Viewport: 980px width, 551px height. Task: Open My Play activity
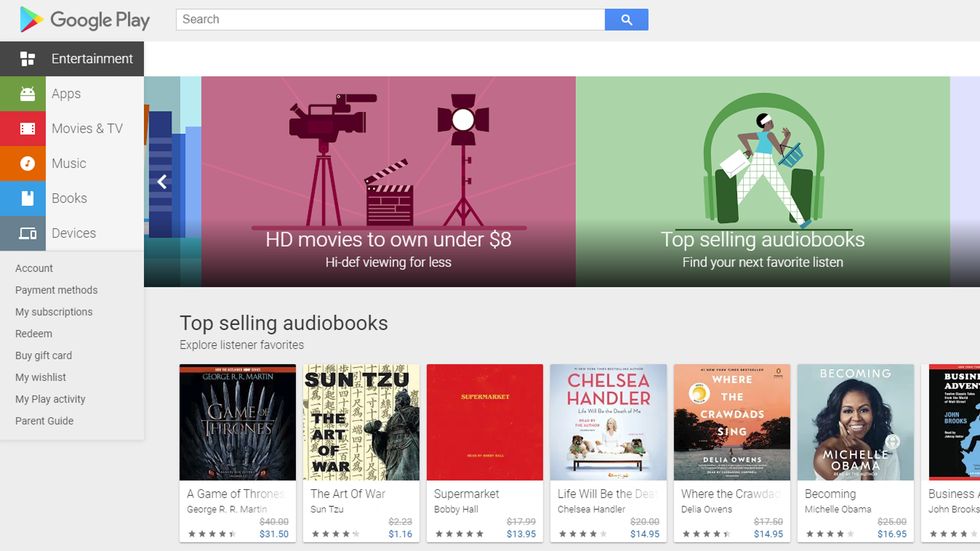(50, 399)
